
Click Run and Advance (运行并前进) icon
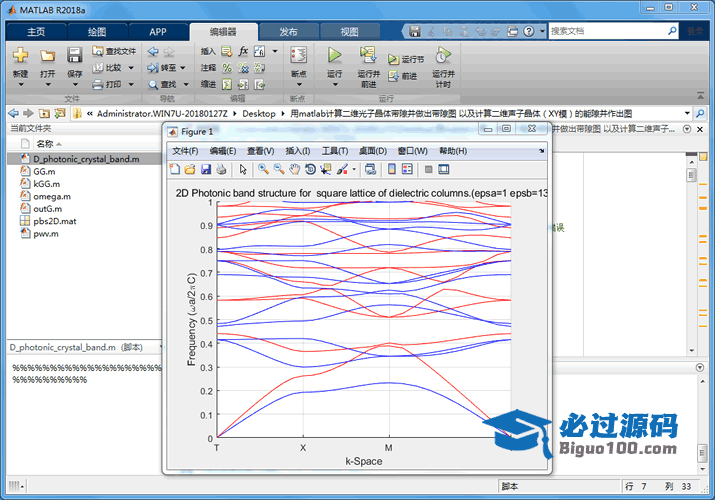(x=368, y=55)
